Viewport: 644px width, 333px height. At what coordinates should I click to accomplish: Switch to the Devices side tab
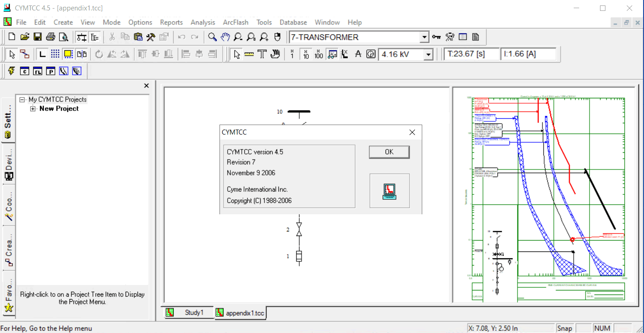8,164
